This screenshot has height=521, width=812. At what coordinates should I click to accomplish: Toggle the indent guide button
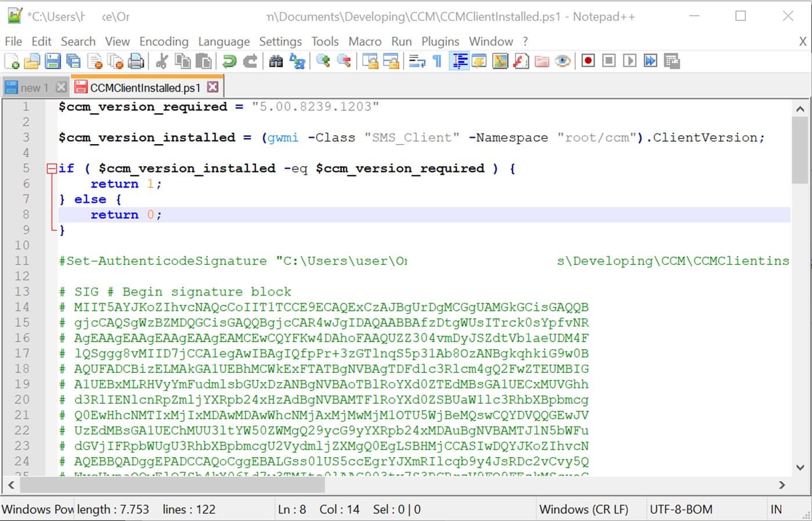[459, 61]
